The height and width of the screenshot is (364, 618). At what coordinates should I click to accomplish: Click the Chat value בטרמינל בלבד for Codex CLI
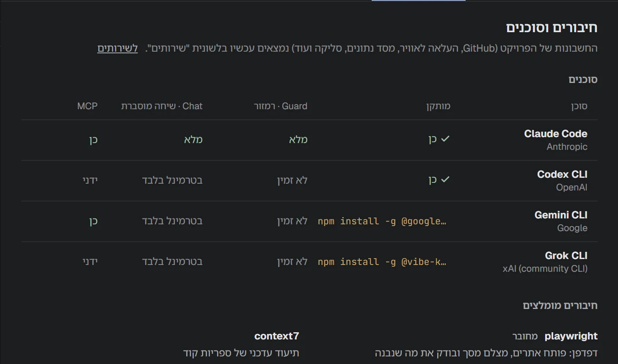tap(172, 180)
